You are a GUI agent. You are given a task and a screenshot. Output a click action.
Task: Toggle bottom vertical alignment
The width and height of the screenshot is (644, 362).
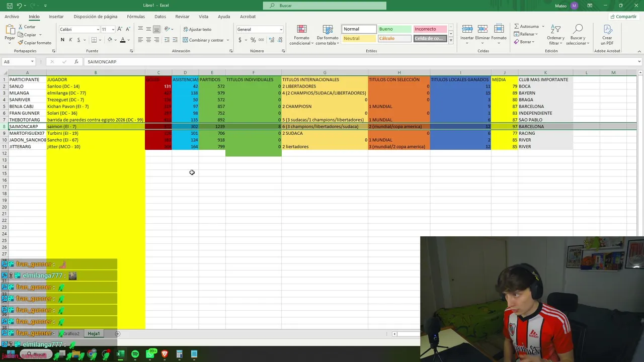(x=156, y=29)
